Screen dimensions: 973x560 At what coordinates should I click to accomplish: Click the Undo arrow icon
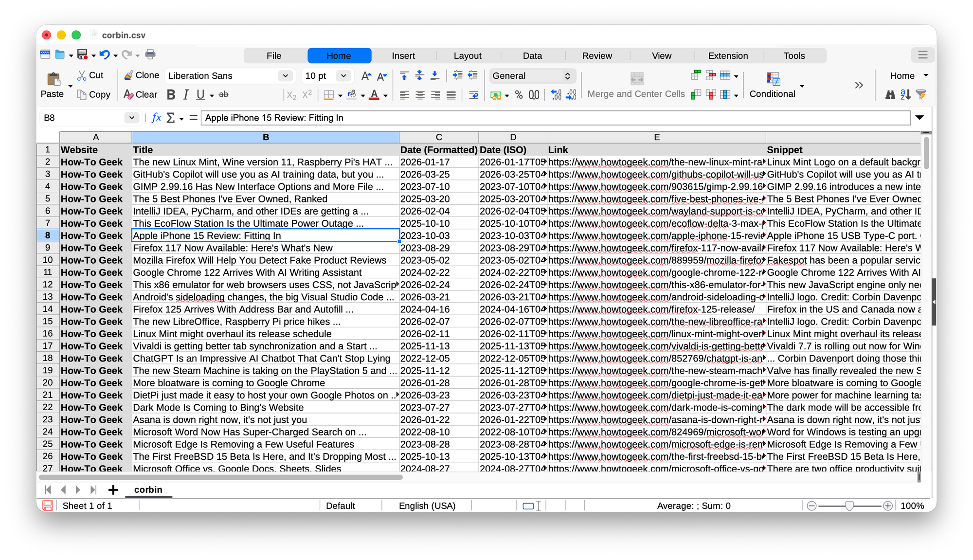click(104, 54)
